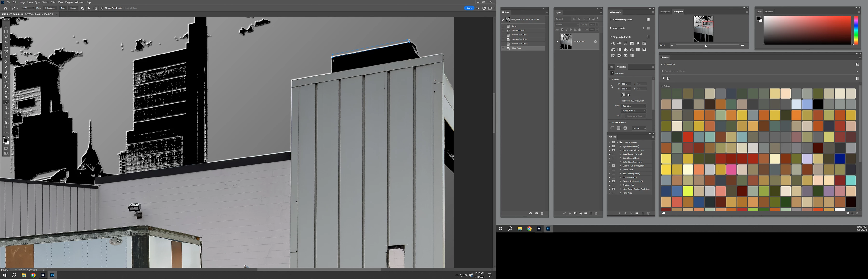Click the path operations icon in options bar

pos(82,8)
